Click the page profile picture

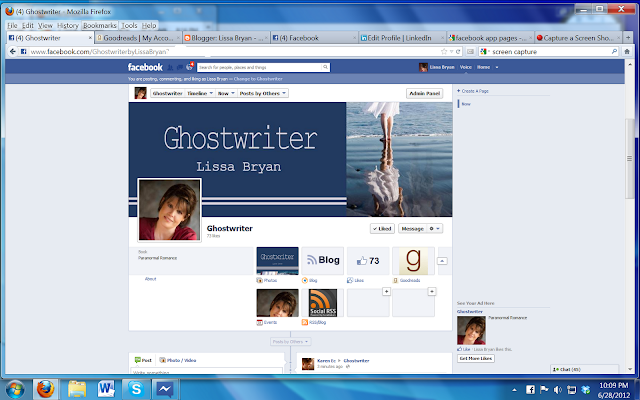pyautogui.click(x=169, y=210)
